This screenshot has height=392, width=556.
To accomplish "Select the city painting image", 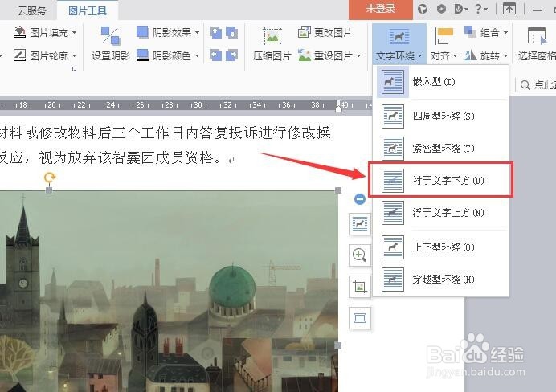I will pos(169,291).
